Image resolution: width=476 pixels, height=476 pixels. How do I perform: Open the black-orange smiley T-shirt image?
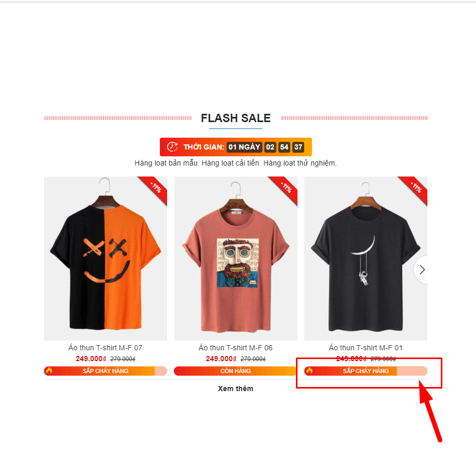click(106, 258)
